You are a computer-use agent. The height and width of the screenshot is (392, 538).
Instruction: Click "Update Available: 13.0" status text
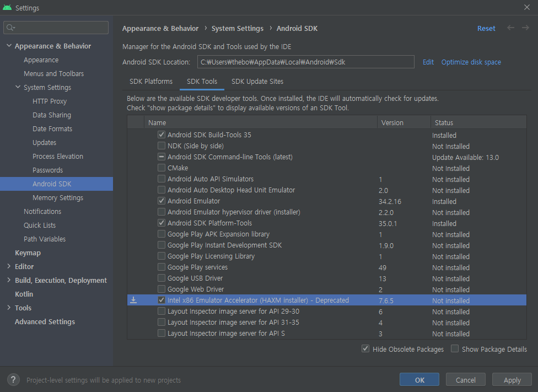(x=465, y=157)
